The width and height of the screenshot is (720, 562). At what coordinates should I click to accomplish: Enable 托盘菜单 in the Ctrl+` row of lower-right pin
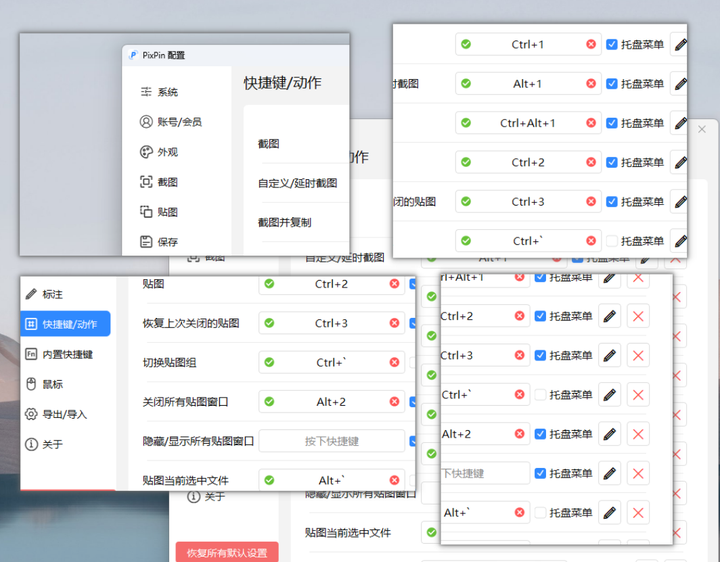click(x=540, y=394)
